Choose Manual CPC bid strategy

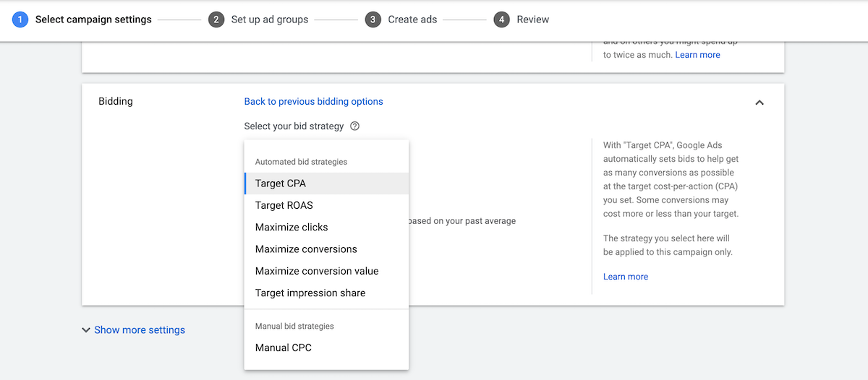tap(284, 347)
